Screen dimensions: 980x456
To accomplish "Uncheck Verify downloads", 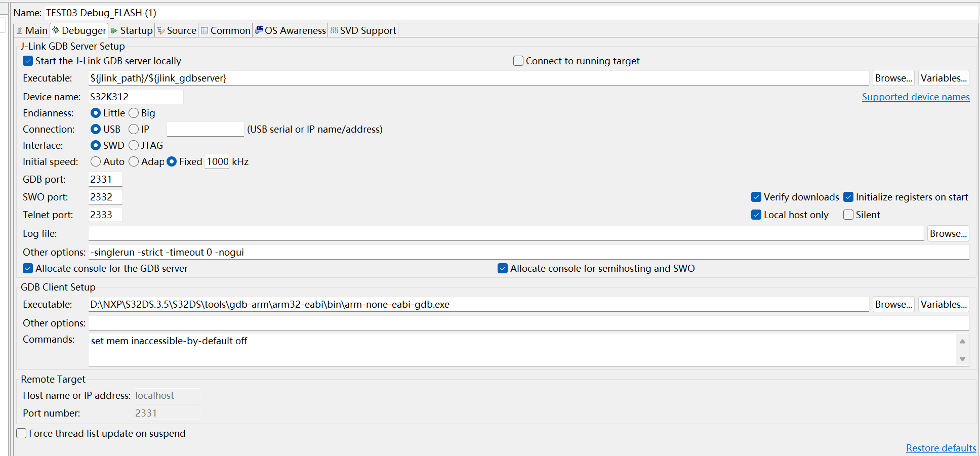I will click(x=756, y=197).
